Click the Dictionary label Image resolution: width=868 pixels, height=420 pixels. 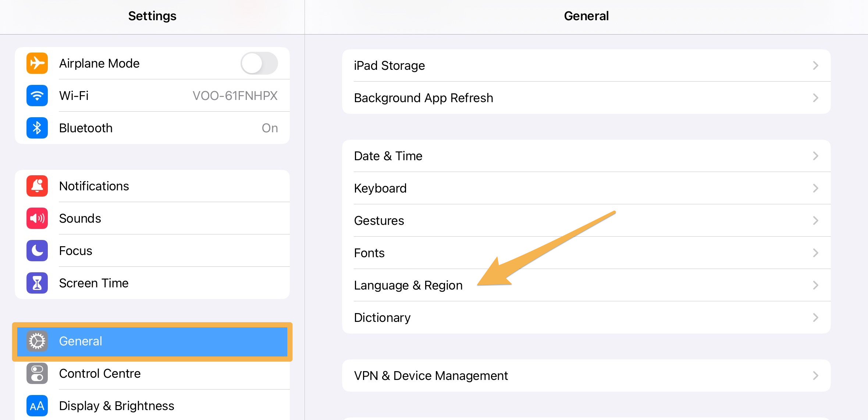coord(382,317)
